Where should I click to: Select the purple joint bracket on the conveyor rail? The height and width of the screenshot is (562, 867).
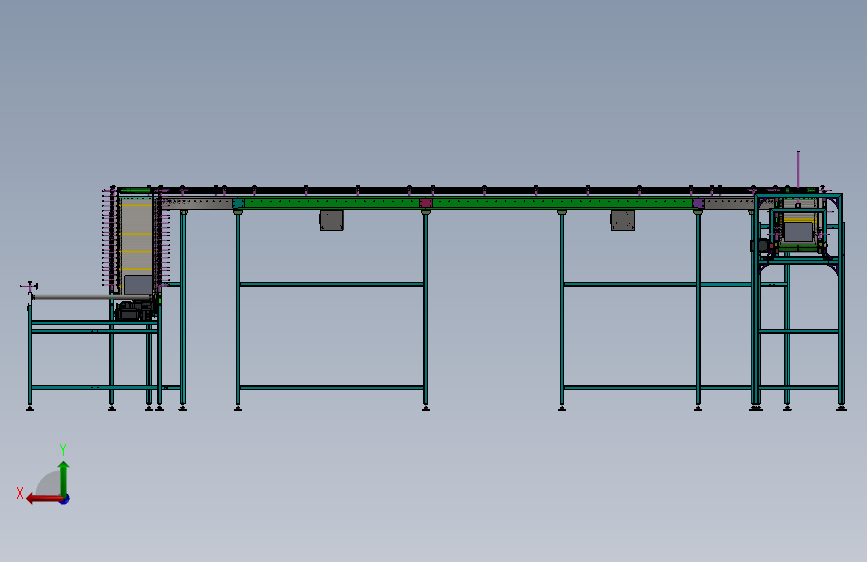(x=698, y=204)
